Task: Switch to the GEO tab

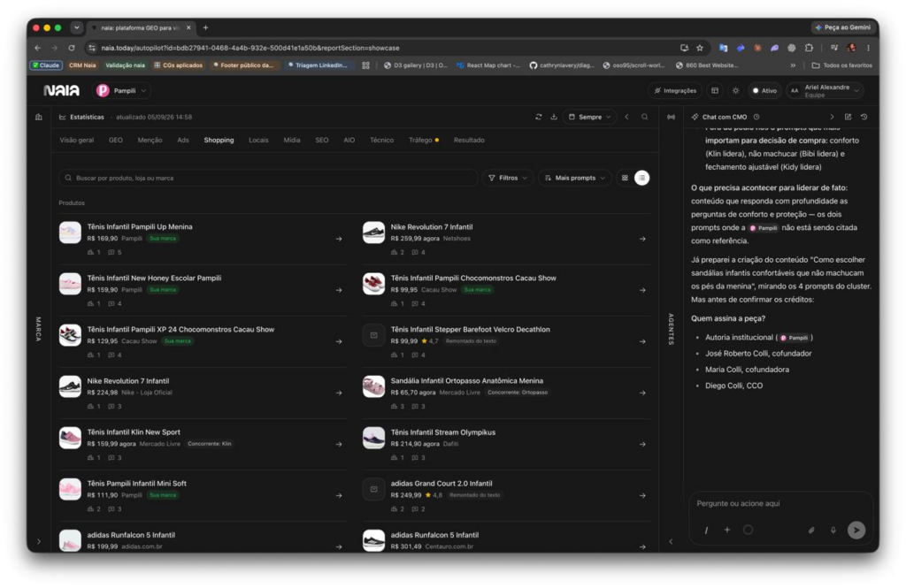Action: (x=116, y=141)
